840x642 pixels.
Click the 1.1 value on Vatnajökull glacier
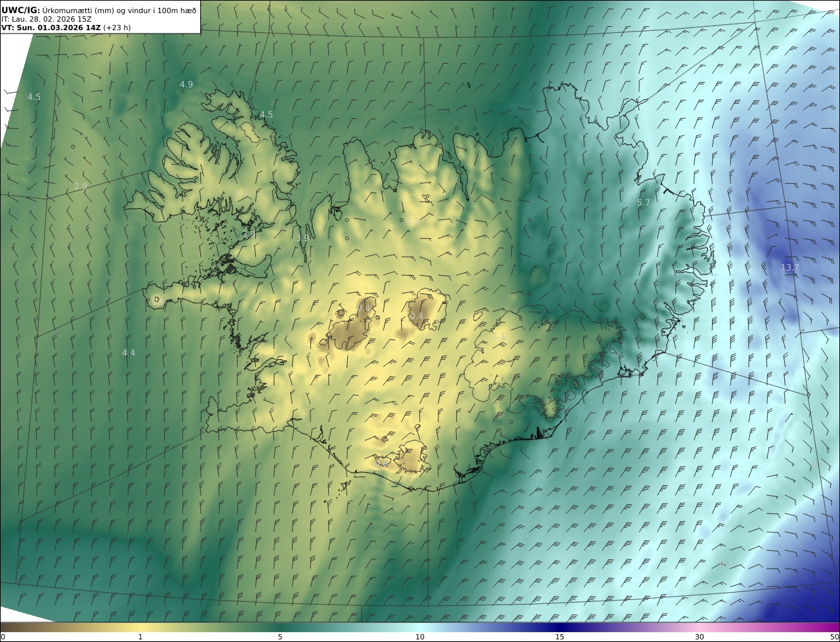(499, 335)
